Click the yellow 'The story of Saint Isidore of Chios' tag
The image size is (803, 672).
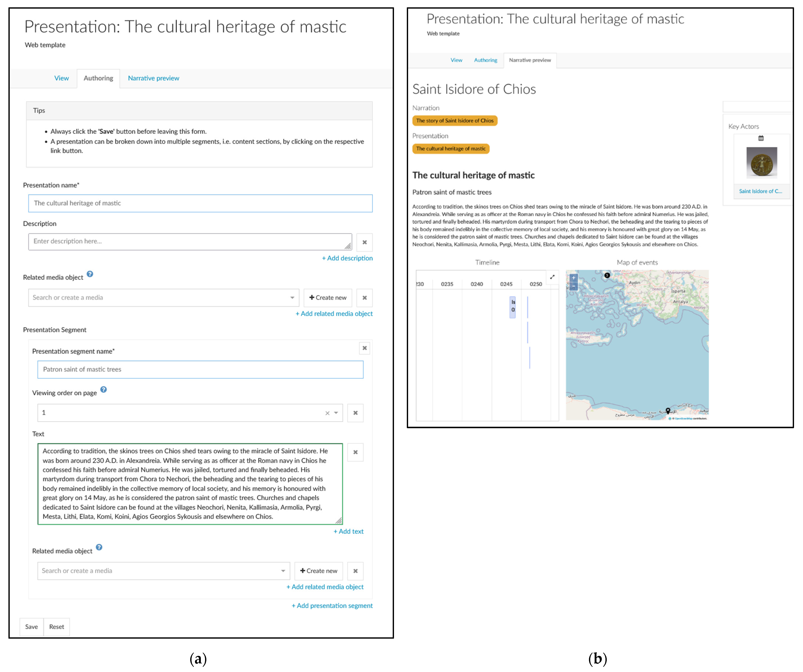[x=455, y=121]
